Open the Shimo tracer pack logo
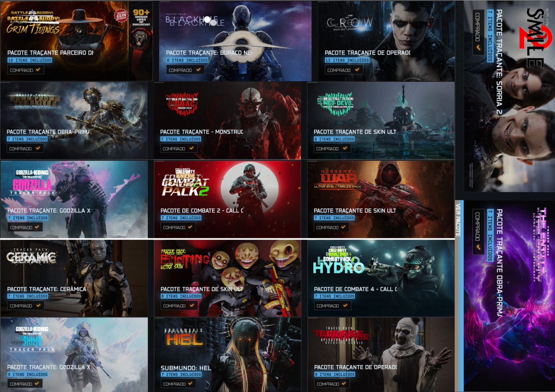The image size is (555, 392). click(32, 339)
